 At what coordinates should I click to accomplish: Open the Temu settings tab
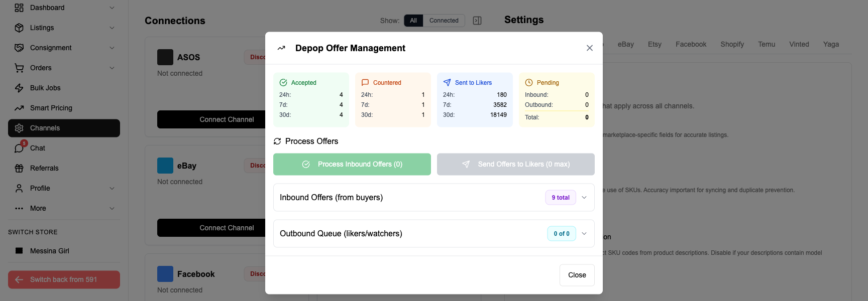pos(767,44)
